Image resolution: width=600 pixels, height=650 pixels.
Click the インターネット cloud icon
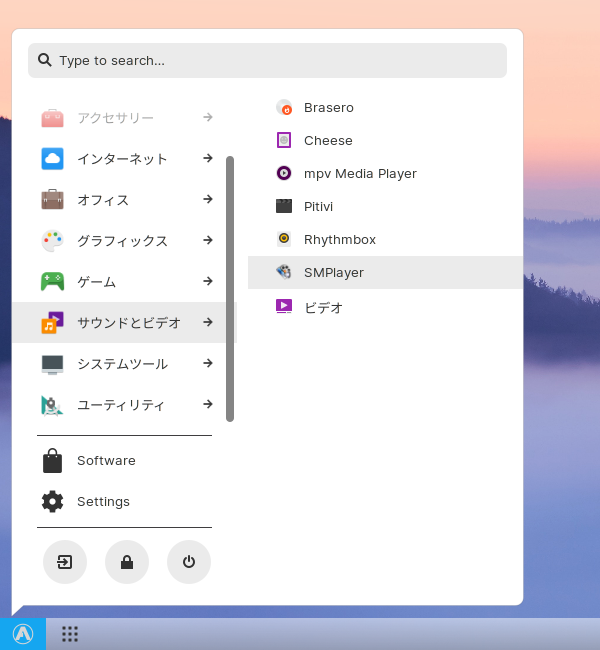[x=52, y=158]
